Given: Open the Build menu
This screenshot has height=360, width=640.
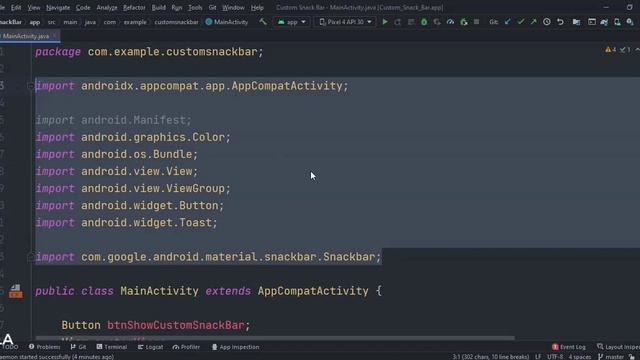Looking at the screenshot, I should coord(158,7).
